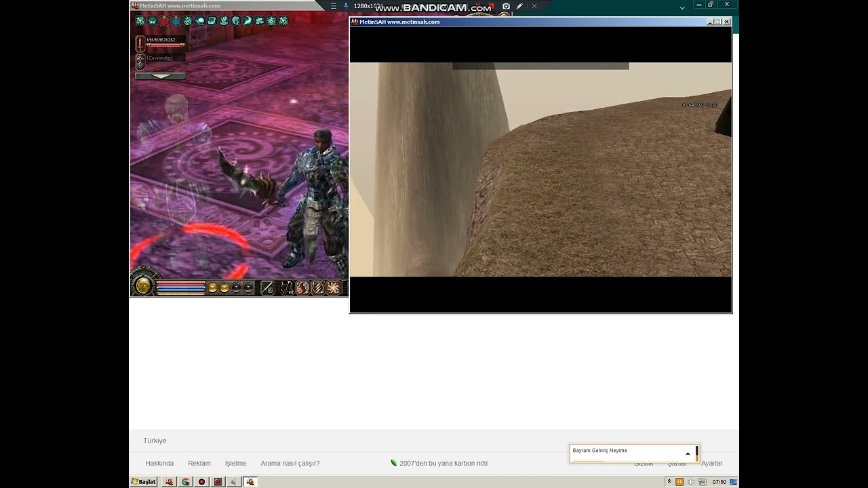Click the speaker icon in the taskbar
This screenshot has height=488, width=868.
[234, 482]
